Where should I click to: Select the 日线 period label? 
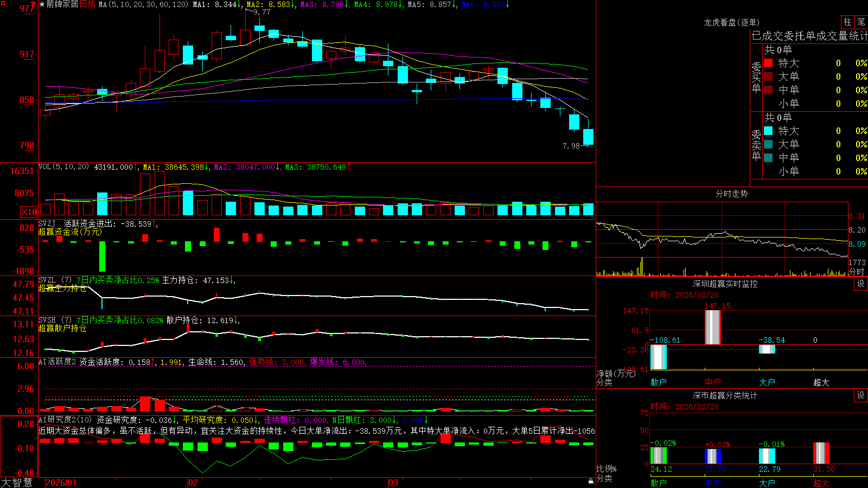tap(87, 4)
